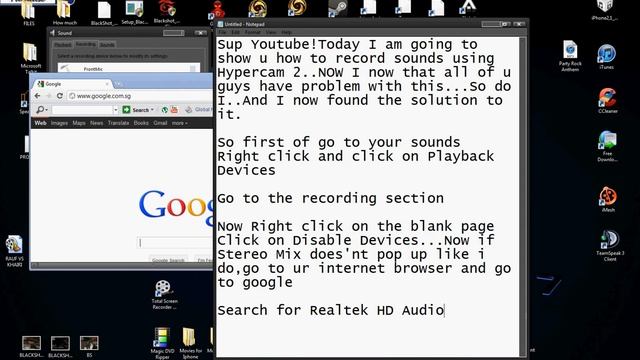The width and height of the screenshot is (640, 360).
Task: Open a new tab in Chrome
Action: (118, 84)
